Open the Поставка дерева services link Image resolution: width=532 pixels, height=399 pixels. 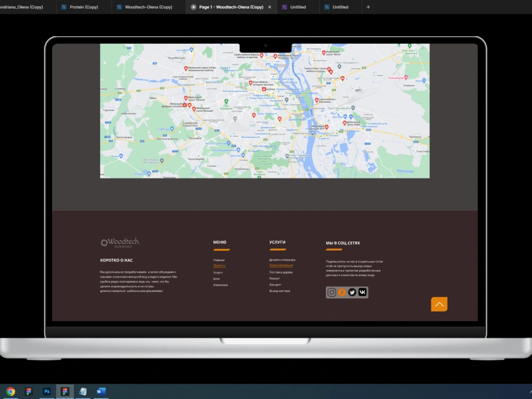(281, 272)
